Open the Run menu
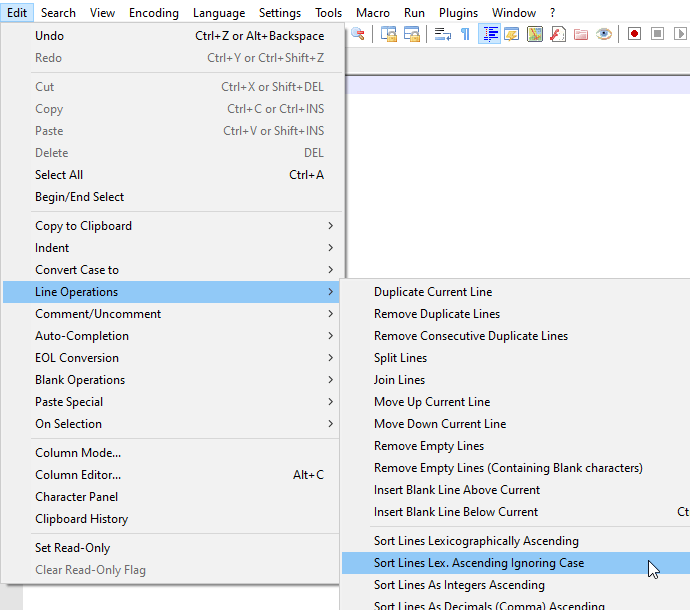Image resolution: width=690 pixels, height=610 pixels. click(x=414, y=13)
